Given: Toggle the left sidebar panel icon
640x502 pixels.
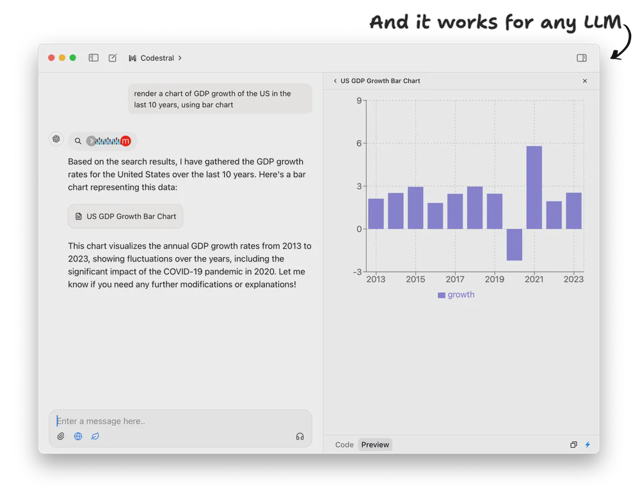Looking at the screenshot, I should 93,58.
